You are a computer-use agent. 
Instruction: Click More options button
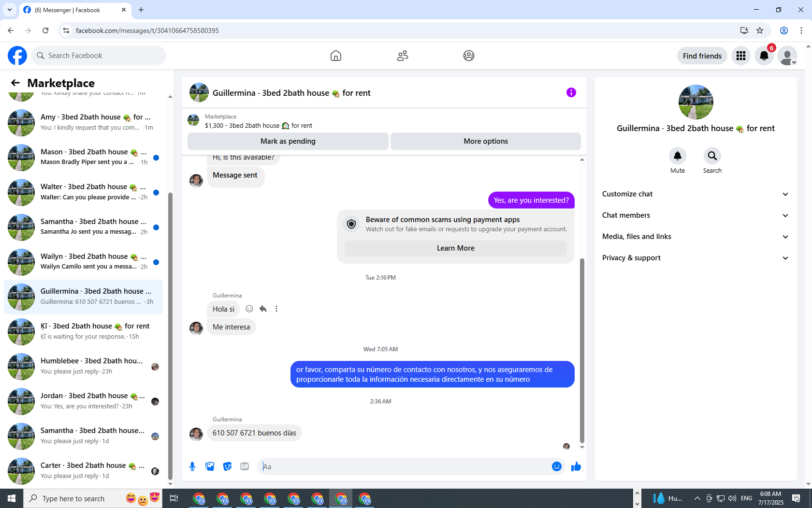[486, 141]
